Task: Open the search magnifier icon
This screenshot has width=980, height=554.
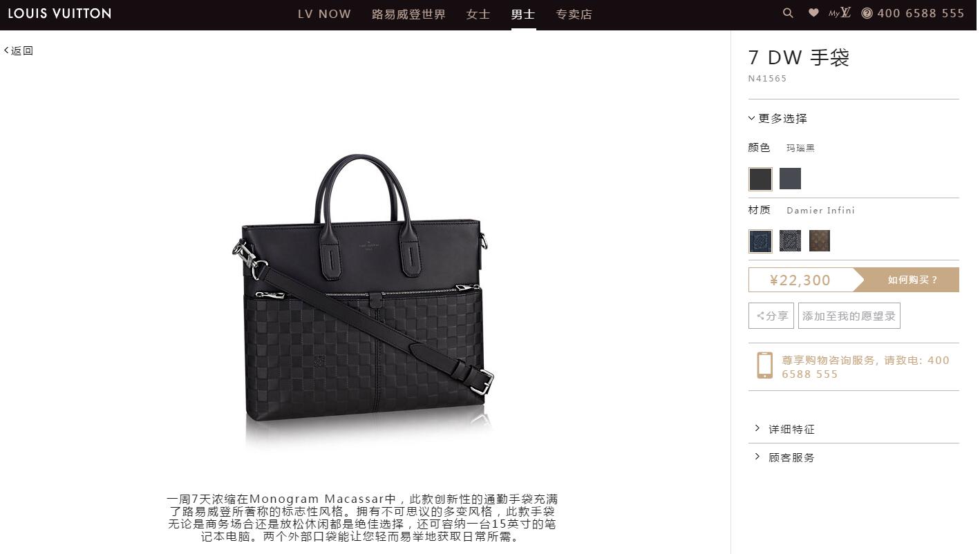Action: [x=788, y=13]
